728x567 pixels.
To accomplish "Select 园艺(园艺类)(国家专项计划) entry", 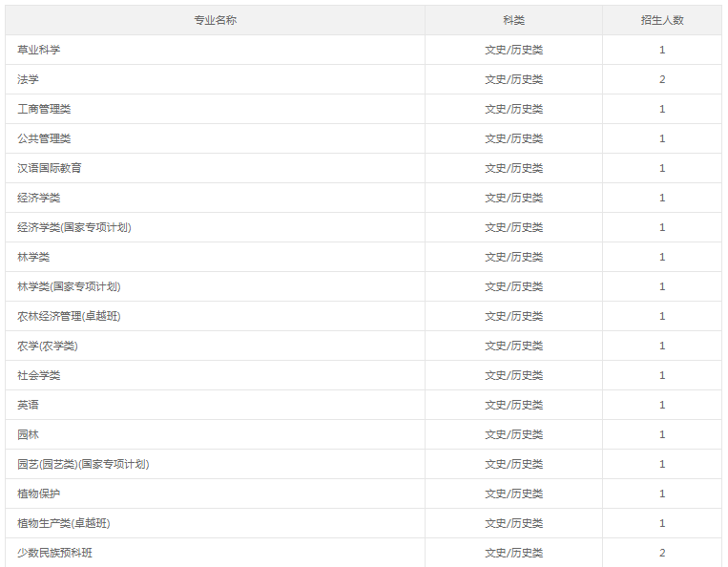I will (83, 464).
